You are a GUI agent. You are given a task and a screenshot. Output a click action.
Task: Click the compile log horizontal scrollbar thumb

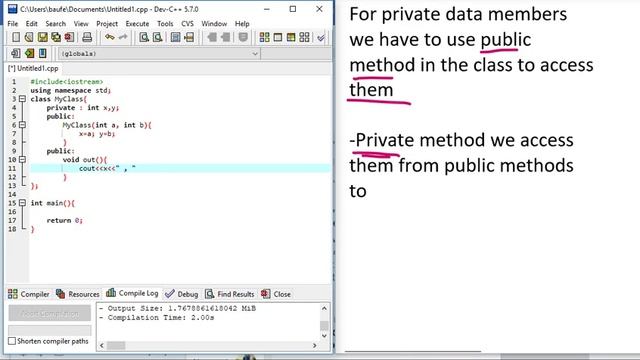click(116, 346)
